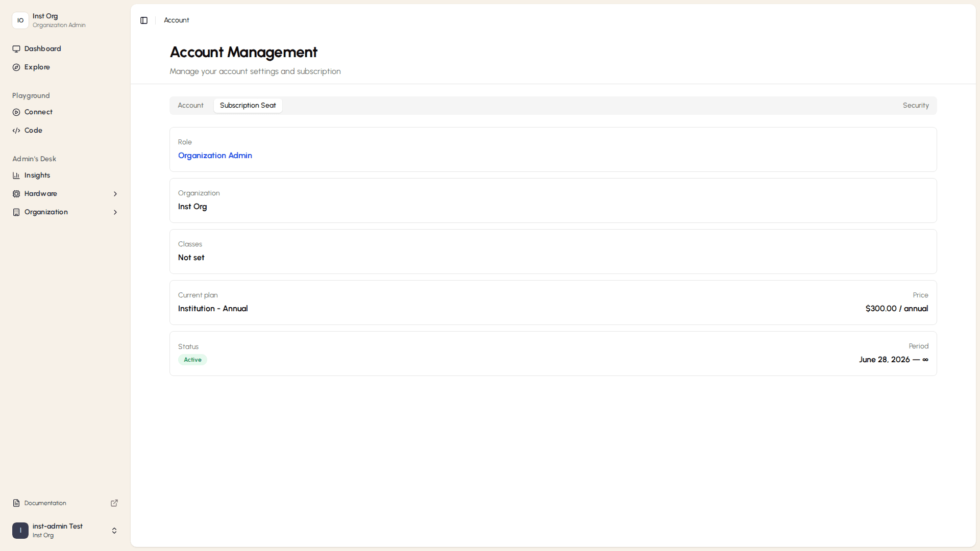
Task: Click the Role field label
Action: [x=185, y=142]
